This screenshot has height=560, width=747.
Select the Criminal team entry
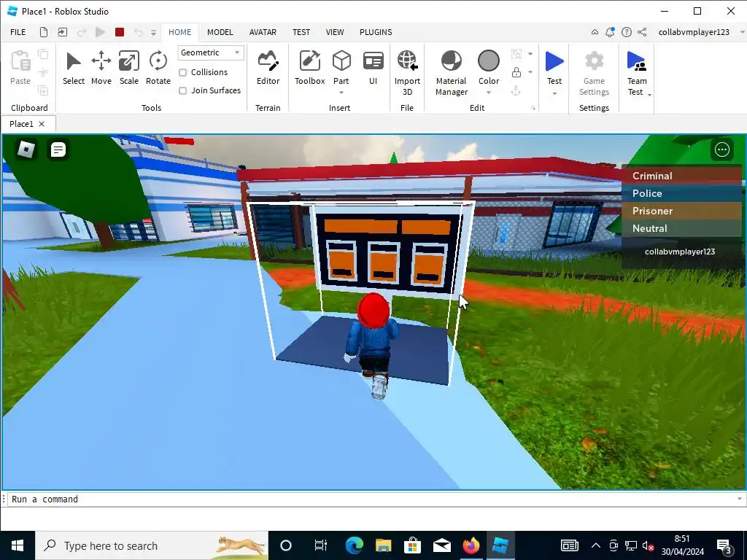[681, 176]
